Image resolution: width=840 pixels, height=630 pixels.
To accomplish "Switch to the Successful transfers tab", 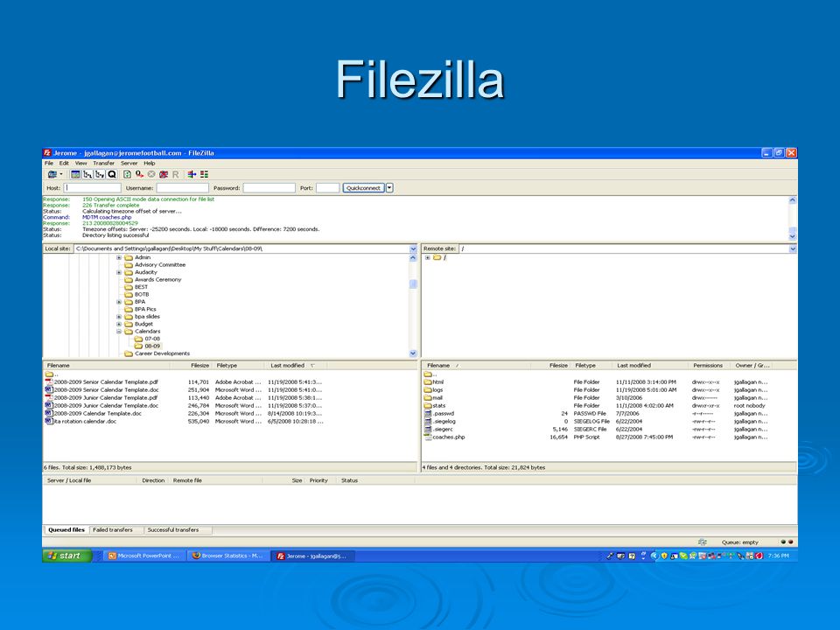I will pyautogui.click(x=173, y=530).
